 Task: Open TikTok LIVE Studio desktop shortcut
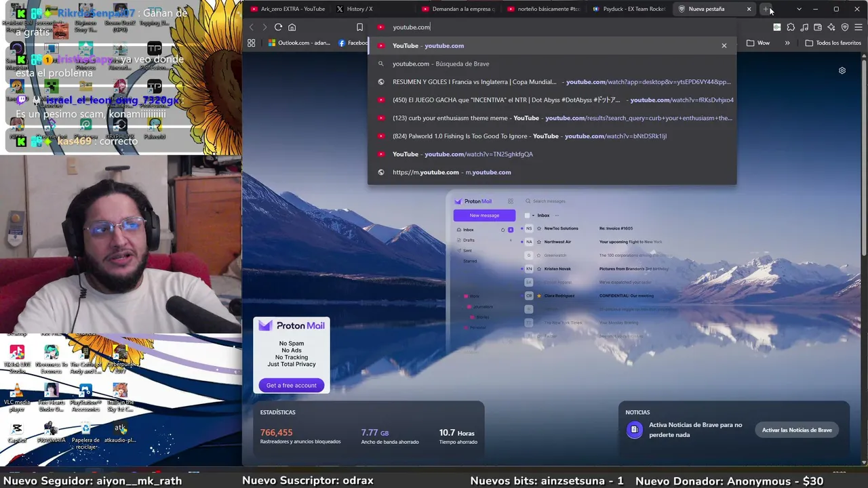[17, 359]
